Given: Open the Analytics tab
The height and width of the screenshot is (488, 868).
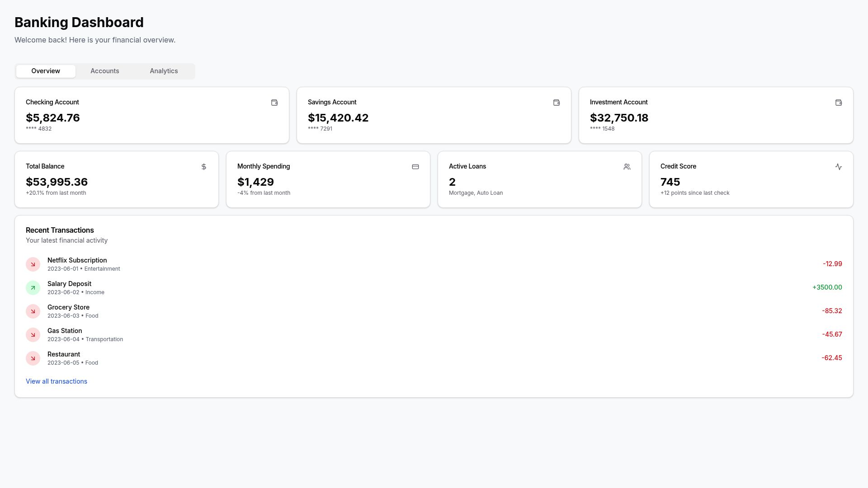Looking at the screenshot, I should coord(164,71).
